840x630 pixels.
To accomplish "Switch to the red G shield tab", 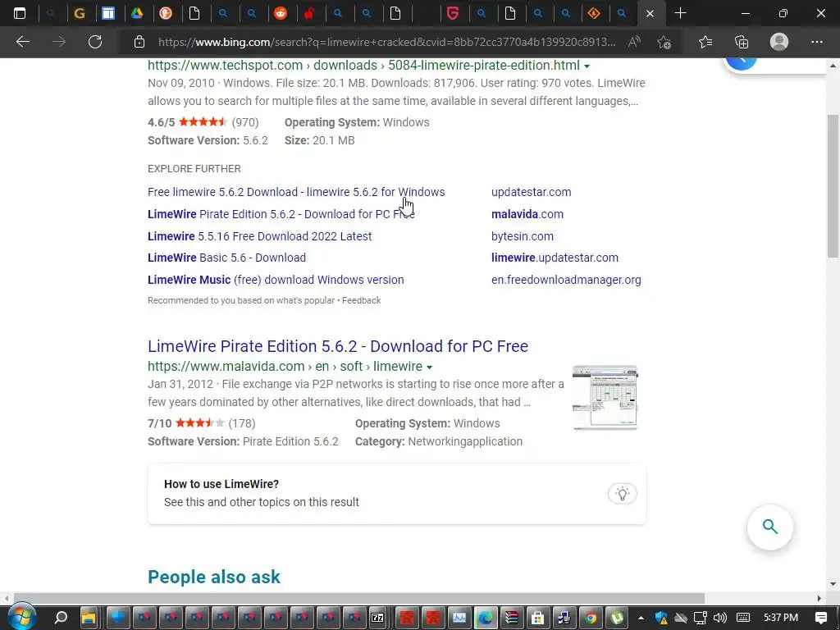I will pyautogui.click(x=453, y=13).
